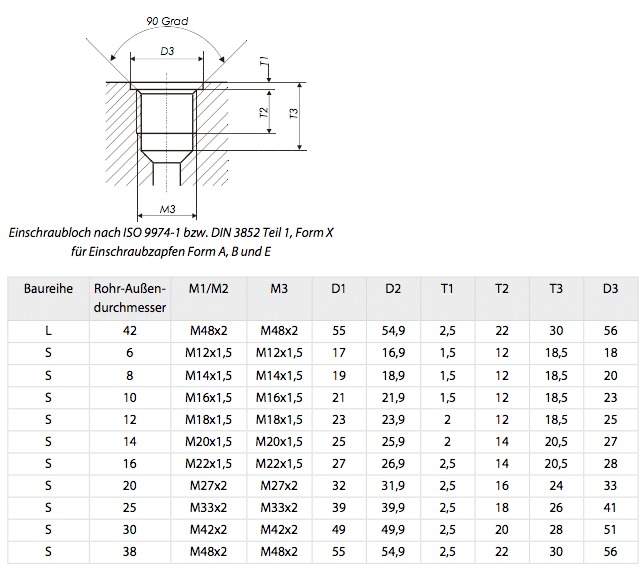Viewport: 644px width, 570px height.
Task: Click the D2 column header
Action: 393,289
